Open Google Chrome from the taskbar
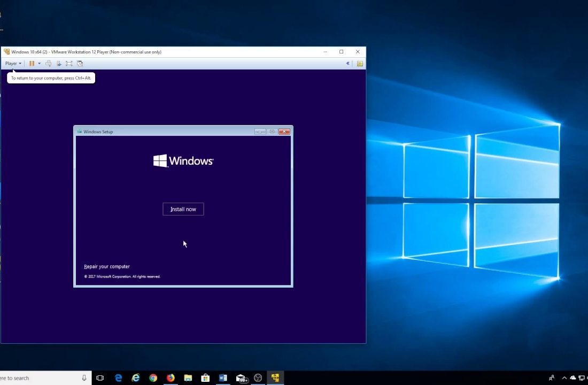 pyautogui.click(x=153, y=378)
